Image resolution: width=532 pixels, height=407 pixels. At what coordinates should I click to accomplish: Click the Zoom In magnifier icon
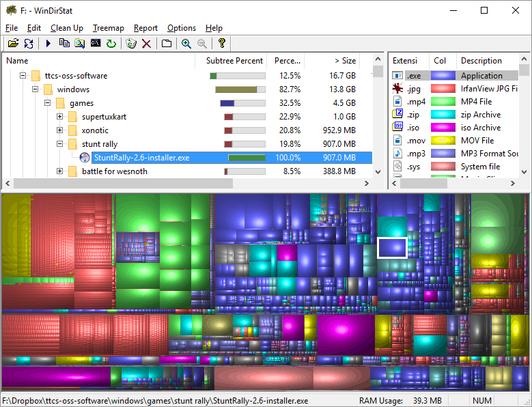click(186, 44)
